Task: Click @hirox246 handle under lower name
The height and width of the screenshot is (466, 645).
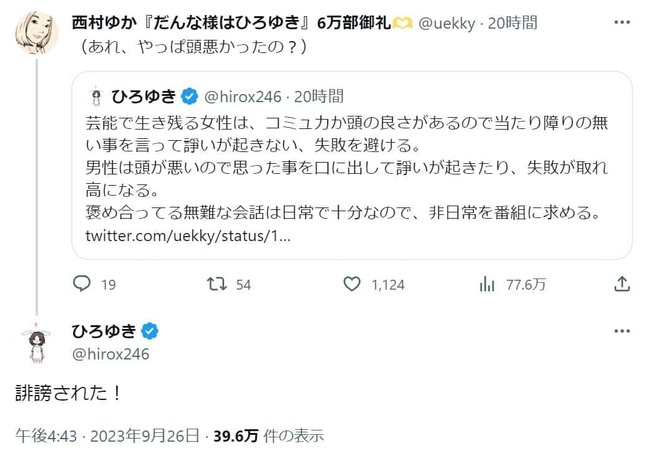Action: tap(110, 353)
